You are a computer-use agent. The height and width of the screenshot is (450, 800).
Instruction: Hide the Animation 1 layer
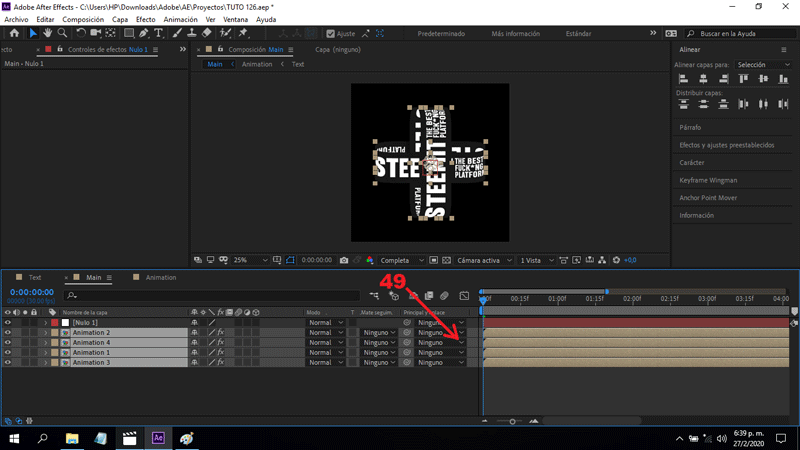(7, 353)
